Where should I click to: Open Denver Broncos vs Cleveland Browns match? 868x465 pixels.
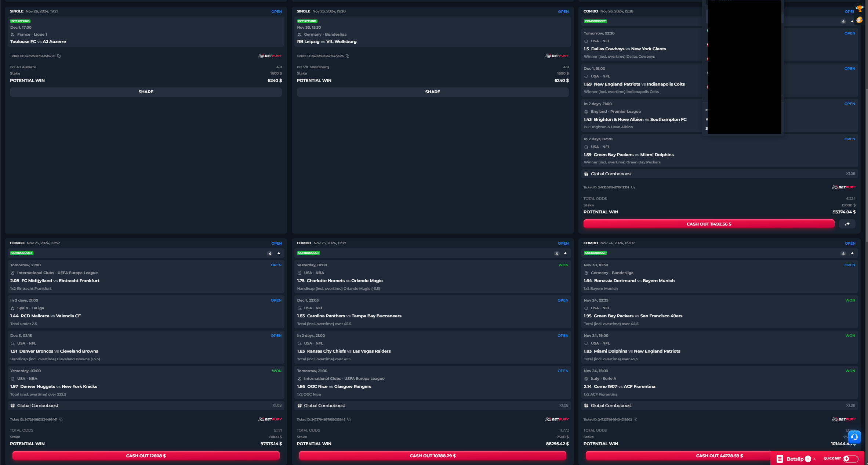59,351
